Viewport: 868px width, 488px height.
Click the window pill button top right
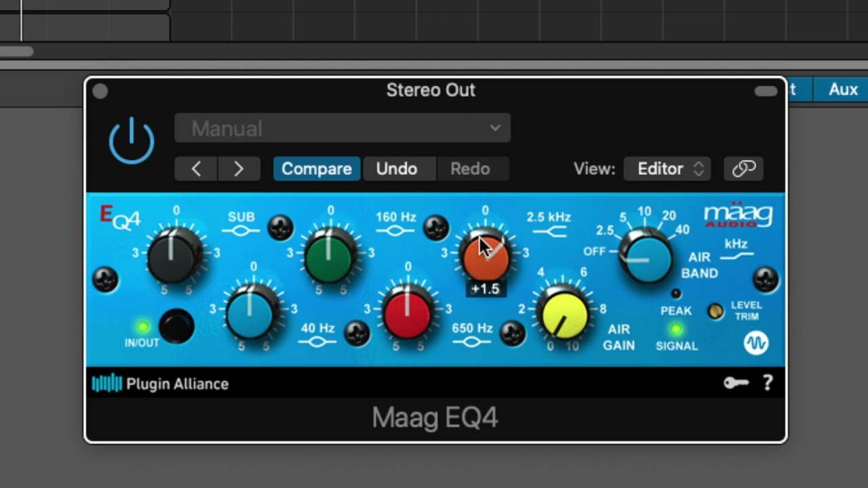(766, 91)
